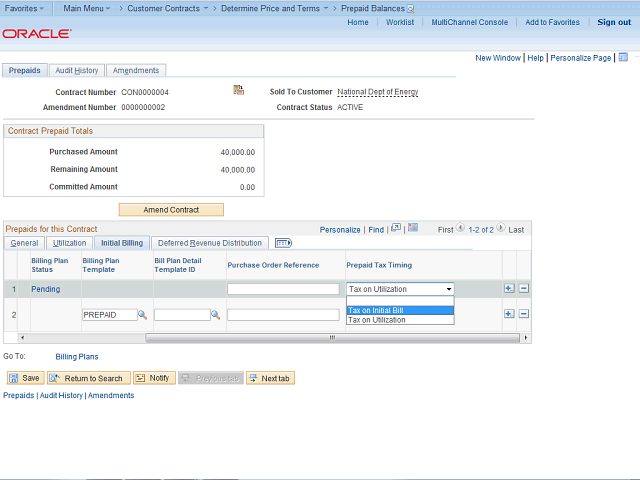Open the Deferred Revenue Distribution tab
Screen dimensions: 640x480
click(x=209, y=243)
